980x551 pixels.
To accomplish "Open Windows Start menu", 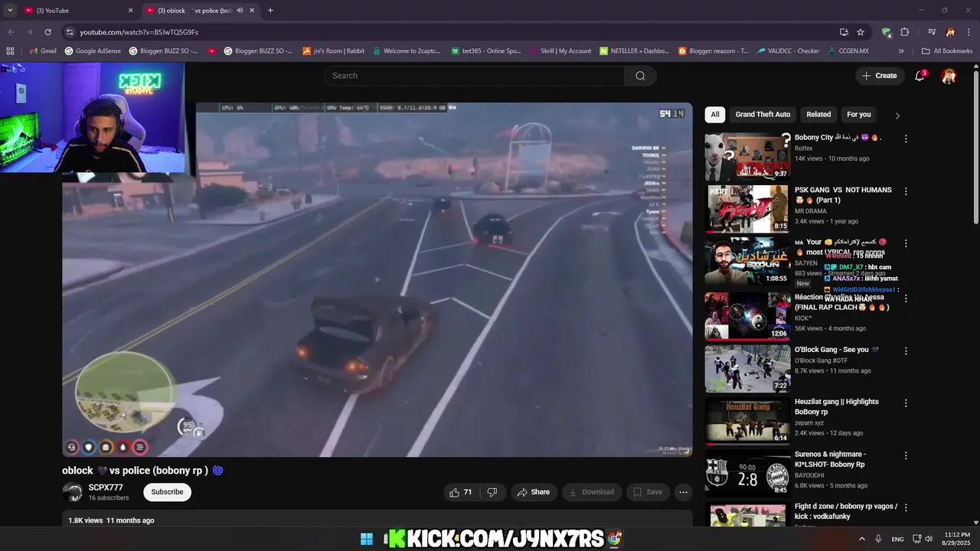I will pos(367,539).
